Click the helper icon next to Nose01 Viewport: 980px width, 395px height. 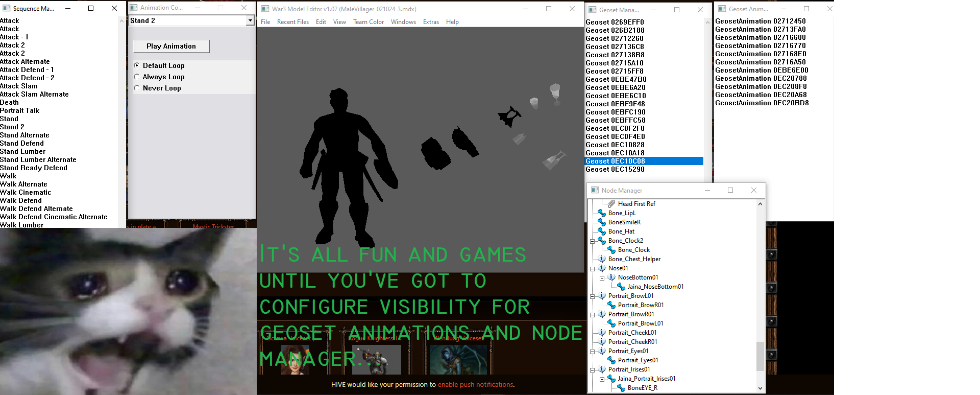602,268
